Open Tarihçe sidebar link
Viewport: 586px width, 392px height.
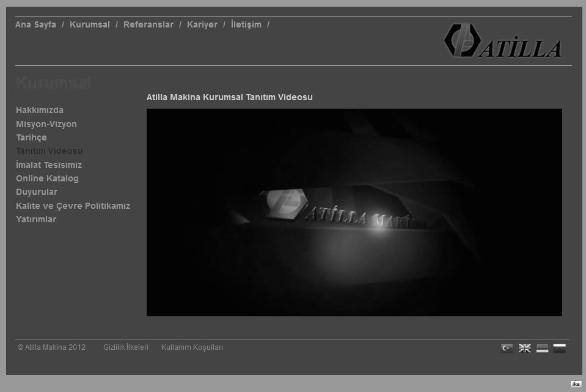tap(31, 137)
